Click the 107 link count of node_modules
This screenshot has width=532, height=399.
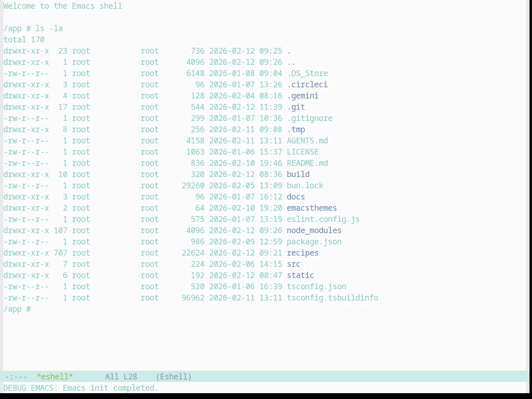pyautogui.click(x=60, y=231)
